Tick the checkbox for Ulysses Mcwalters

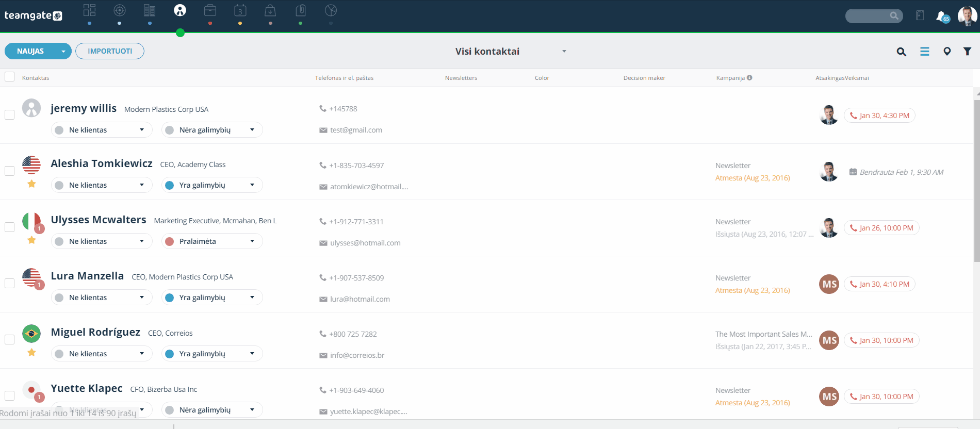[9, 227]
